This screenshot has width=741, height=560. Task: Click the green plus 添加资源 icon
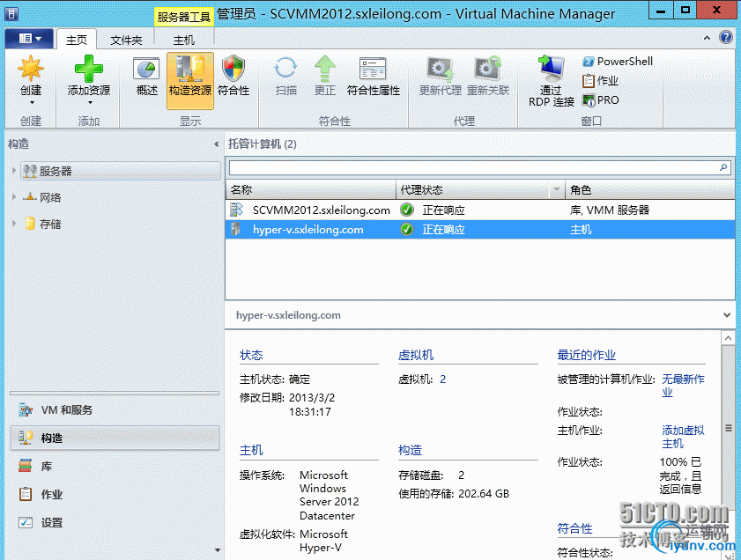tap(89, 69)
